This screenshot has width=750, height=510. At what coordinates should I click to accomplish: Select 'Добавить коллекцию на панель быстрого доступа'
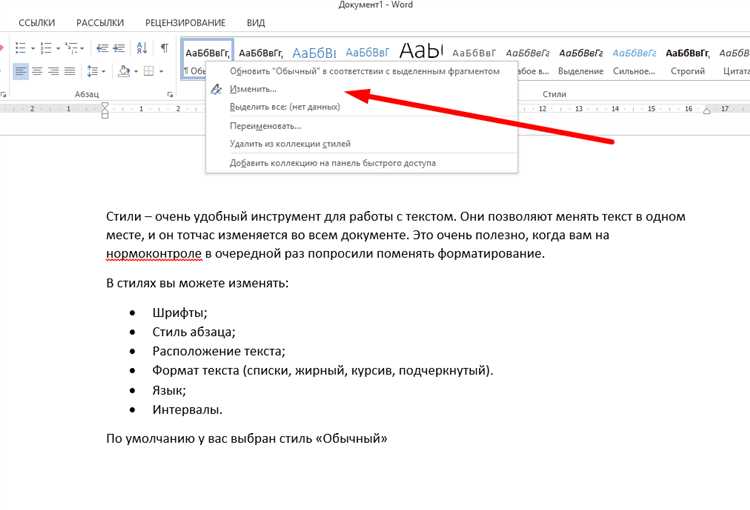click(x=362, y=163)
